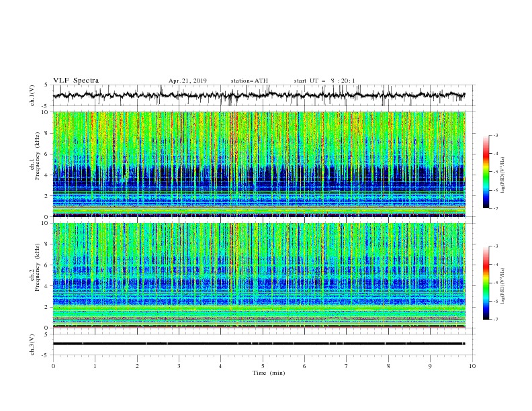Viewport: 532px width, 411px height.
Task: Click the upper colorbar "log(PSD)(V²/Hz)" label
Action: 503,175
